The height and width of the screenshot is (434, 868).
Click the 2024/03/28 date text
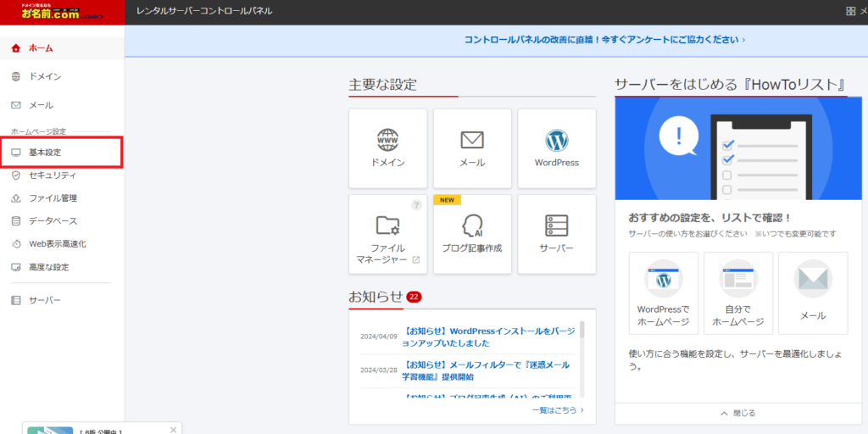point(379,370)
